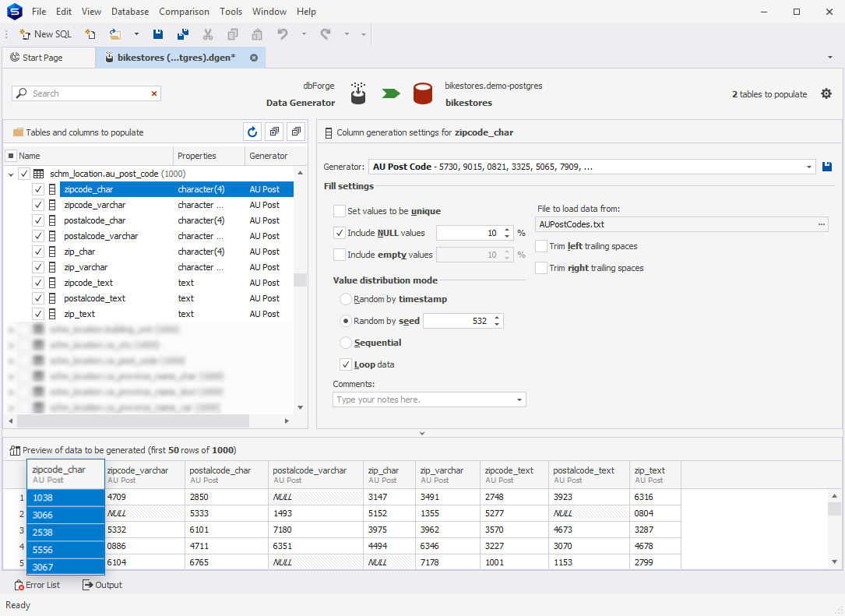
Task: Expand the open file dropdown arrow
Action: (136, 34)
